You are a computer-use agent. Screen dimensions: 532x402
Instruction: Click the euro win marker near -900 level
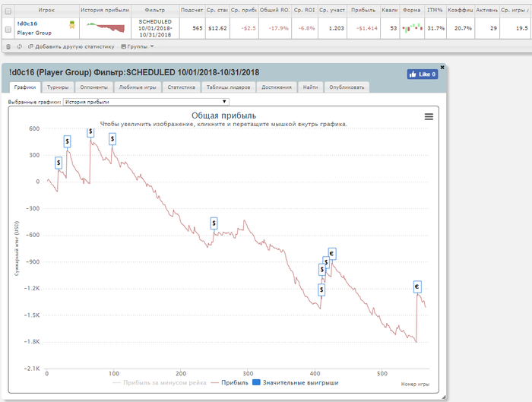coord(332,254)
